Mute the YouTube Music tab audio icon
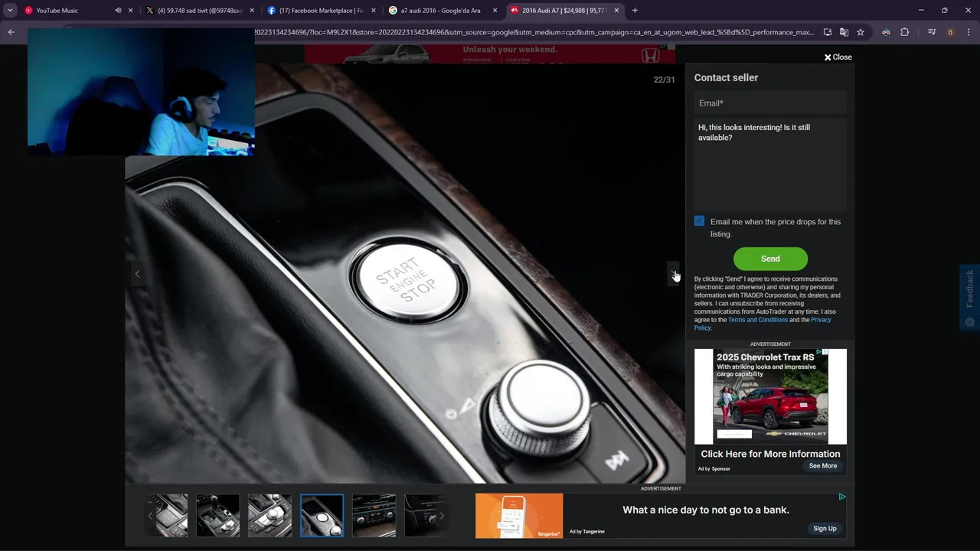This screenshot has width=980, height=551. pos(118,11)
